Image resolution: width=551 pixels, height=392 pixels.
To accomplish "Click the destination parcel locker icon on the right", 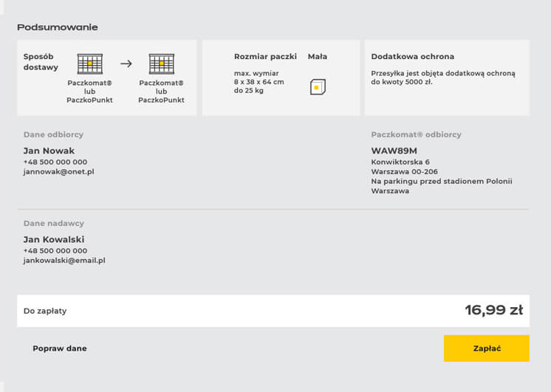I will point(161,64).
